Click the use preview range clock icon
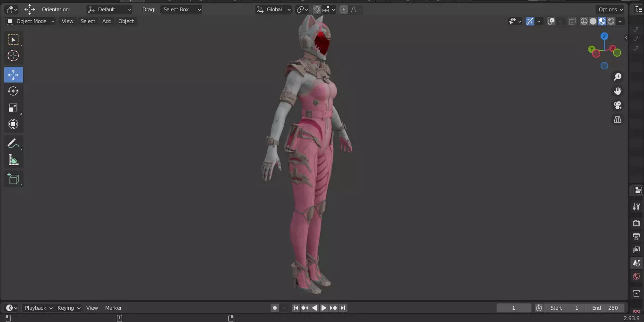 click(x=539, y=308)
